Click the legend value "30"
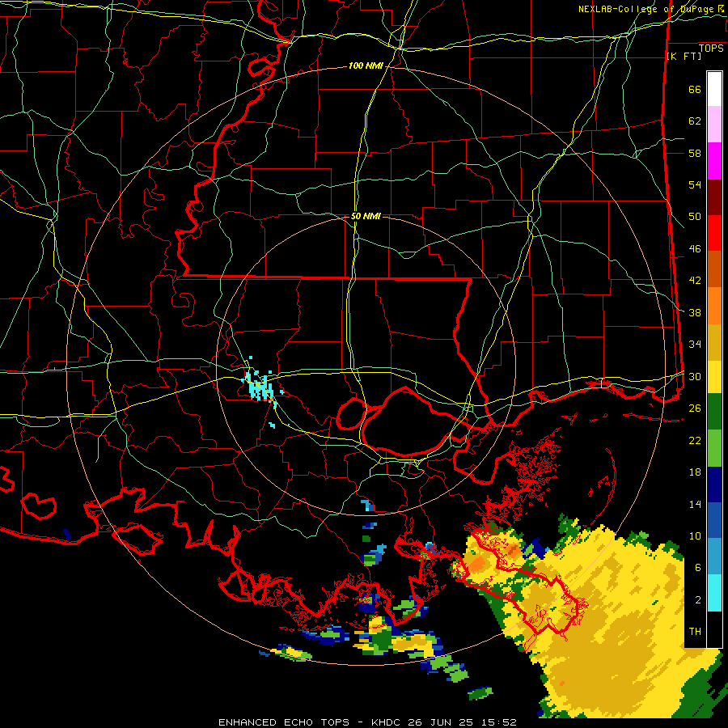The width and height of the screenshot is (728, 728). pyautogui.click(x=695, y=376)
